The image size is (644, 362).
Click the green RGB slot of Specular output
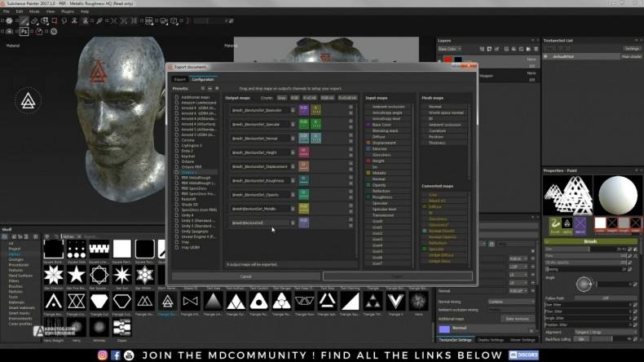[303, 124]
